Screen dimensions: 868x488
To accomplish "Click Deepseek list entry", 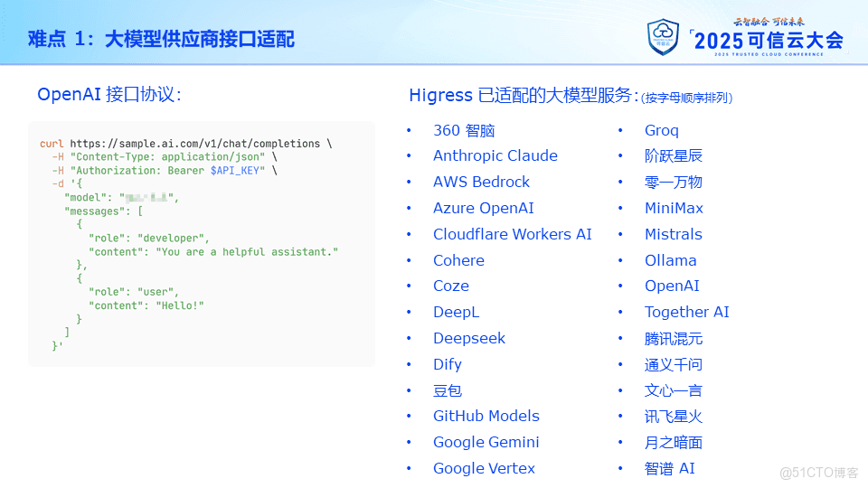I will (469, 338).
